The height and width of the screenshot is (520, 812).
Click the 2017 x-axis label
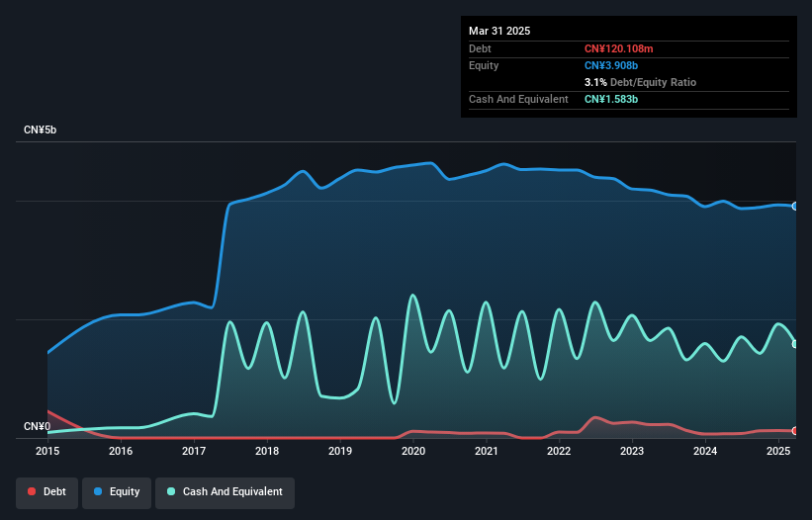click(x=194, y=451)
